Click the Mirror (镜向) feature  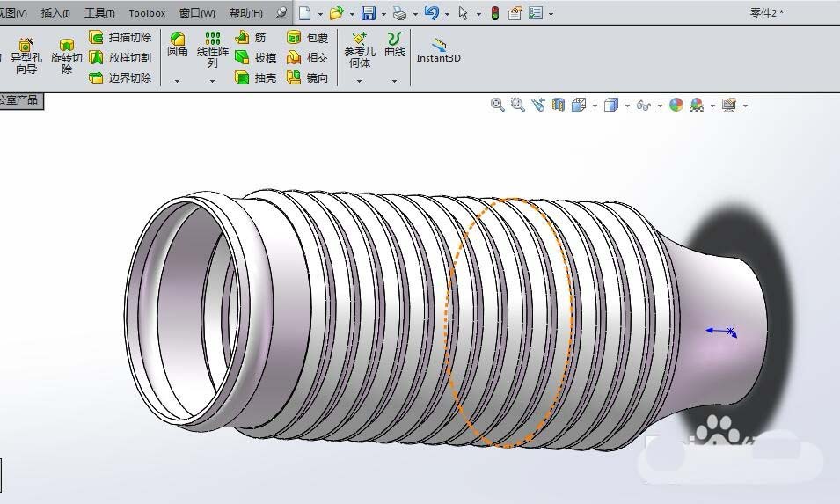(x=308, y=77)
